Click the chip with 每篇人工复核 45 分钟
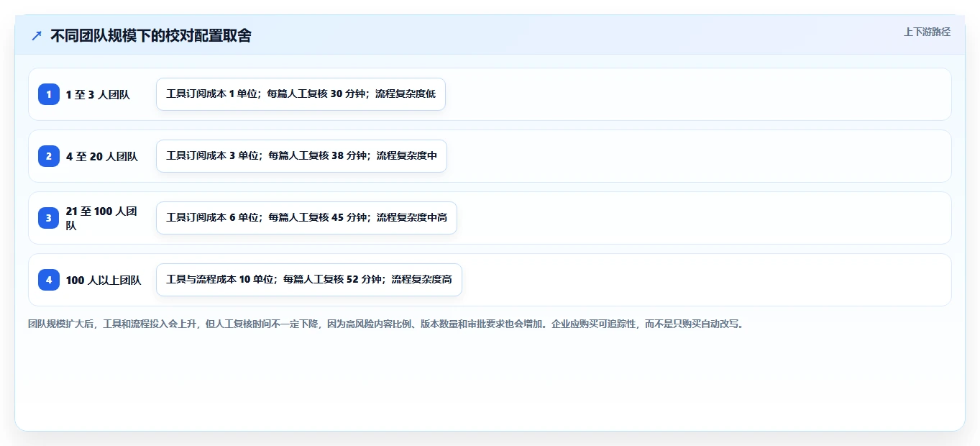Screen dimensions: 980x446 pos(306,218)
